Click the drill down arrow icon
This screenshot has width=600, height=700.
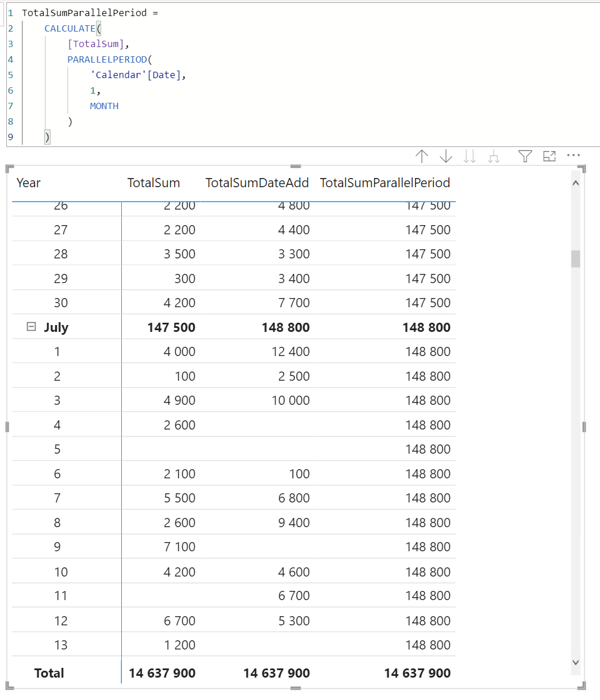coord(446,156)
